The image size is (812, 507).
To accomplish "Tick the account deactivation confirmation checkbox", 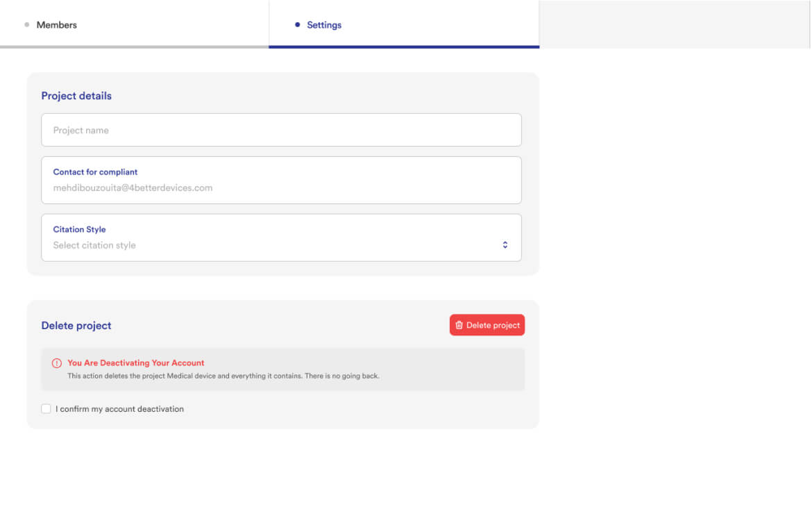I will pos(46,409).
